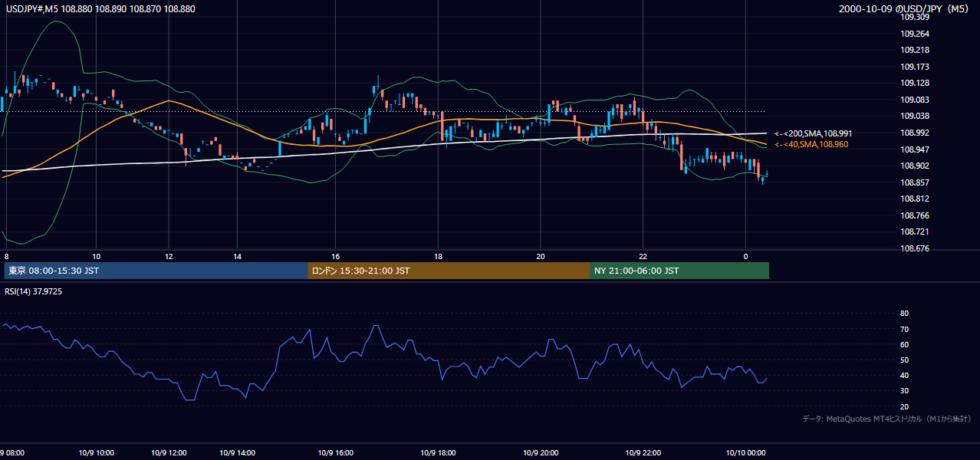Click price axis value 109.128
The height and width of the screenshot is (460, 980).
tap(915, 84)
